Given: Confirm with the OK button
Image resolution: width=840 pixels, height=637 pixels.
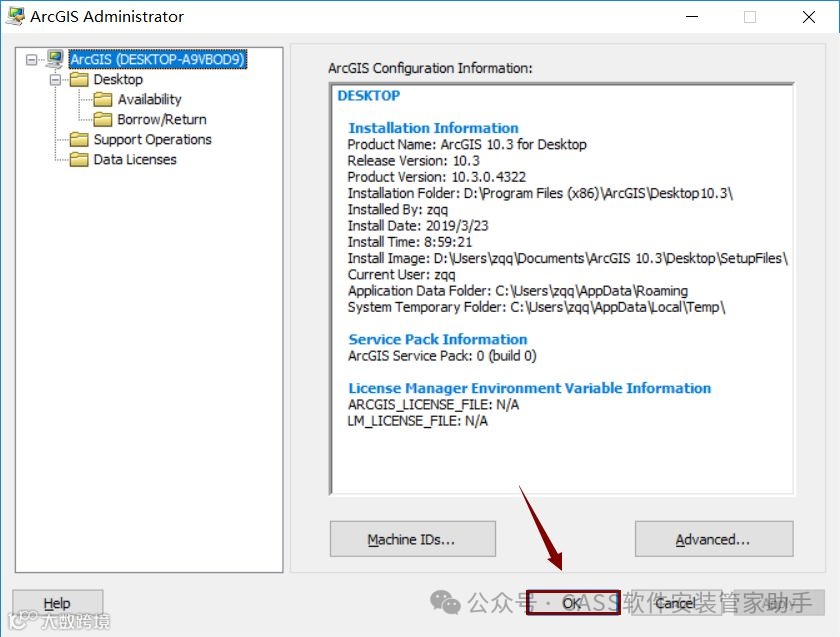Looking at the screenshot, I should (x=573, y=603).
